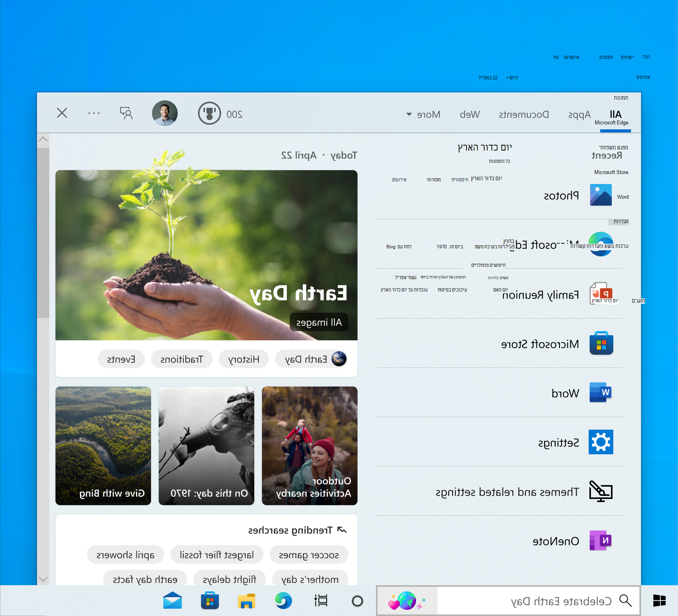Open Outdoor Activities nearby card
Viewport: 678px width, 616px height.
pyautogui.click(x=310, y=445)
